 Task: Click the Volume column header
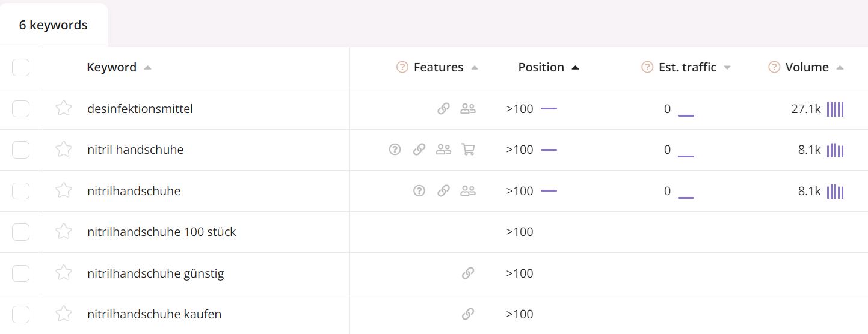point(807,67)
